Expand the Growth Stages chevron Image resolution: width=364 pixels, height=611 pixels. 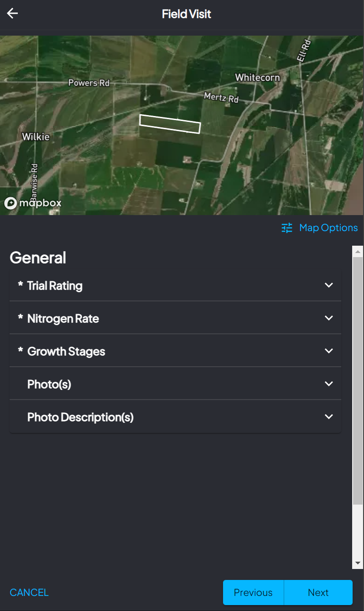coord(328,351)
